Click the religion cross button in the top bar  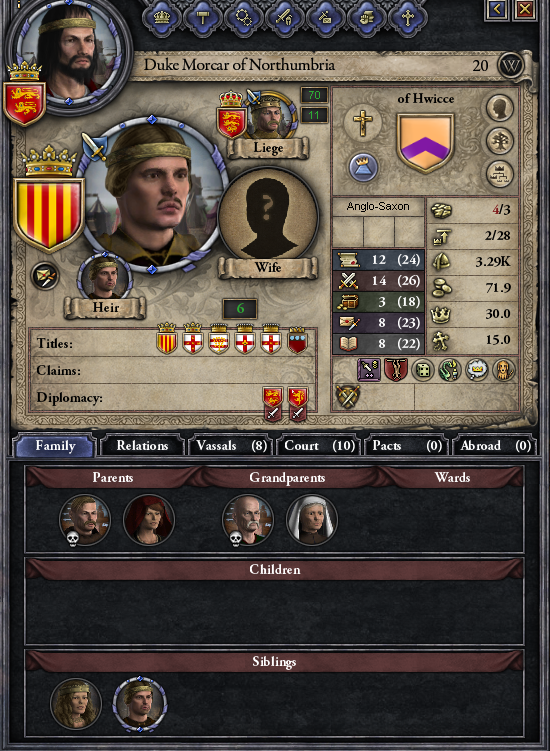(408, 18)
